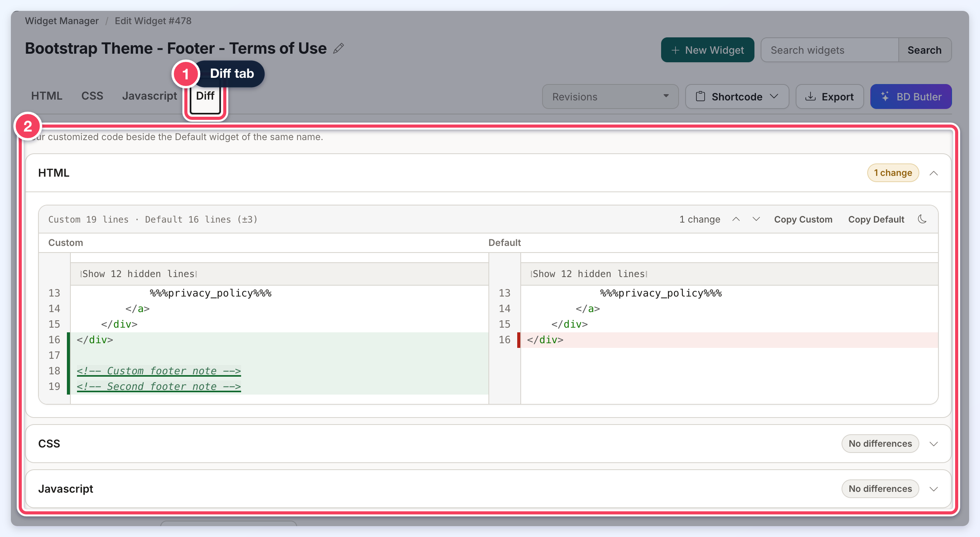The height and width of the screenshot is (537, 980).
Task: Click the 'Custom footer note' comment line
Action: (159, 371)
